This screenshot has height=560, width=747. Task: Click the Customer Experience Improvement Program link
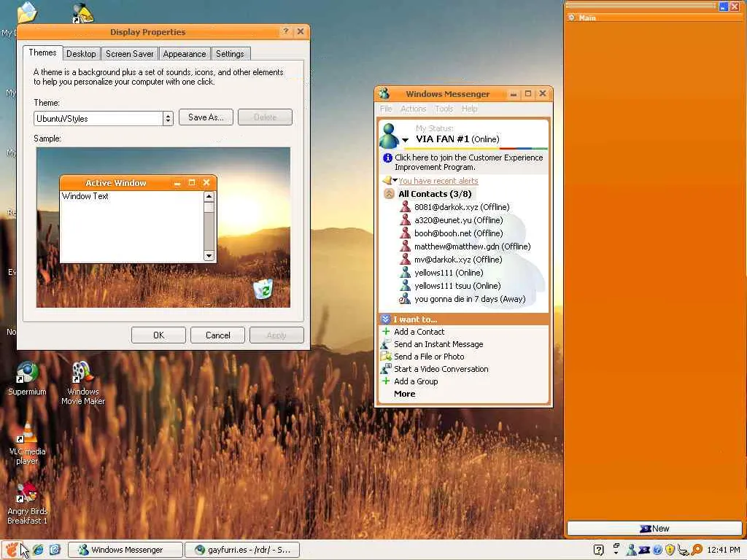(x=469, y=163)
